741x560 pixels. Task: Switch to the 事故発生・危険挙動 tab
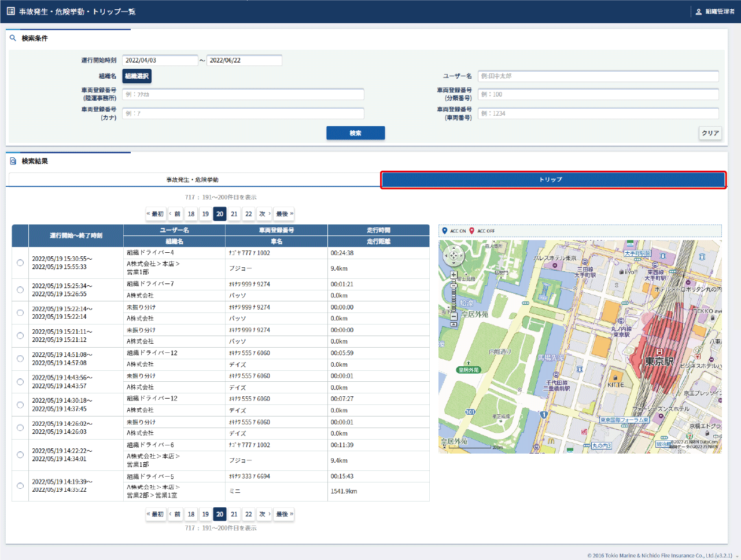pos(193,180)
